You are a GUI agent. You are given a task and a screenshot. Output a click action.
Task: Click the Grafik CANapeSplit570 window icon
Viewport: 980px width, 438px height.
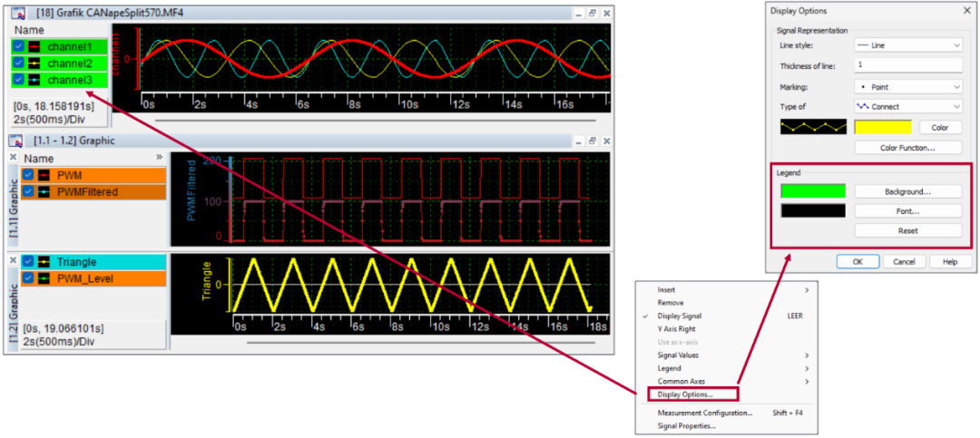click(16, 13)
